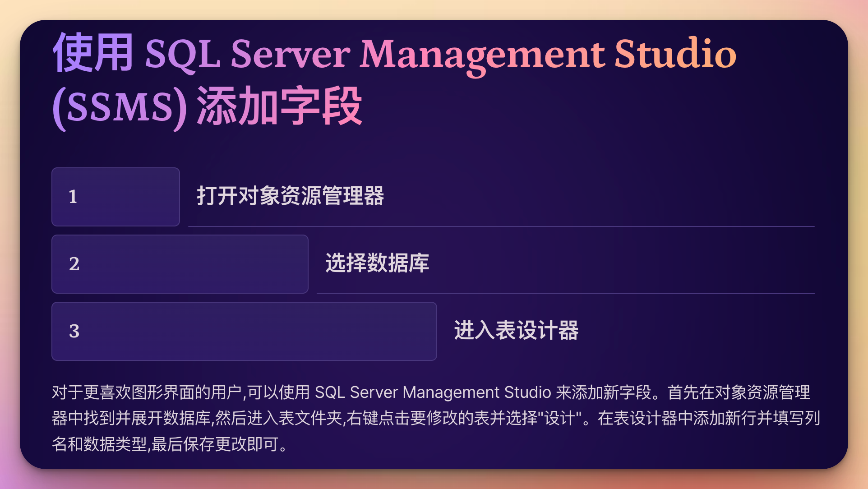
Task: Click "SQL Server" in the heading
Action: click(247, 54)
